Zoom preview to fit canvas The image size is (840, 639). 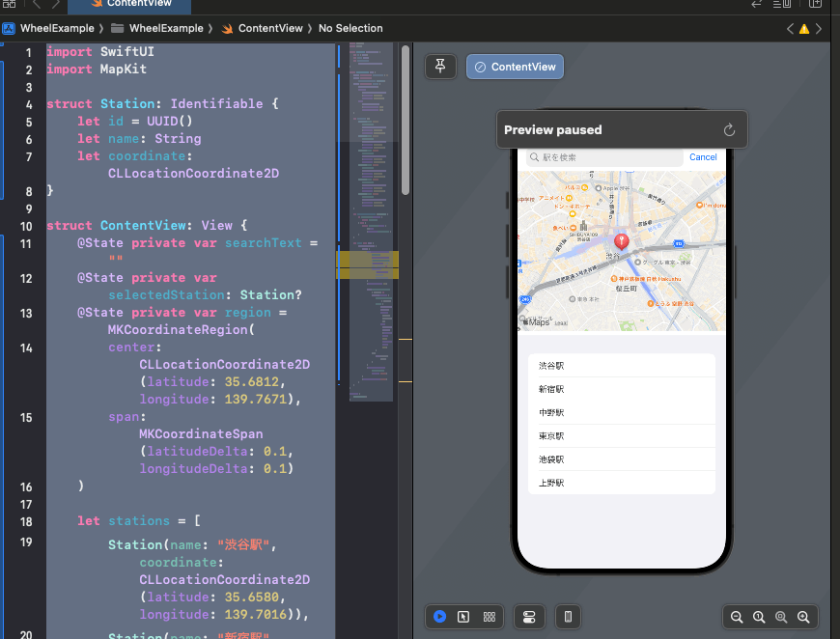(x=780, y=617)
